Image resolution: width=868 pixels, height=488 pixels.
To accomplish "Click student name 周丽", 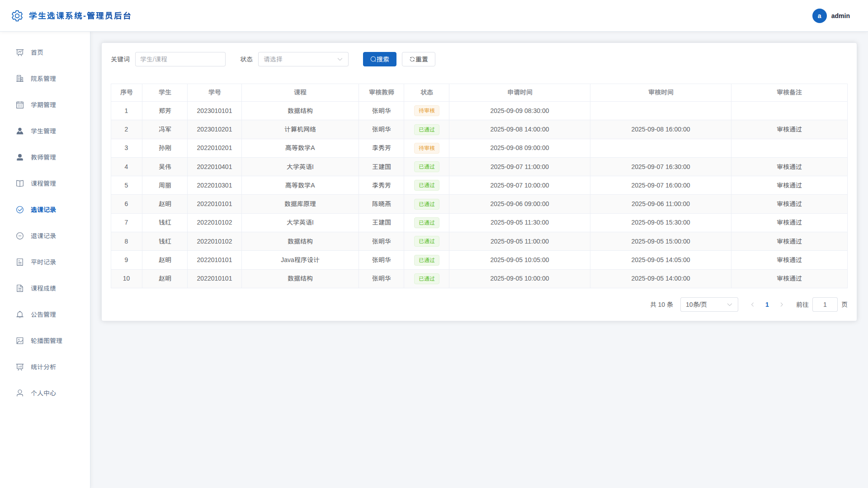I will coord(165,185).
